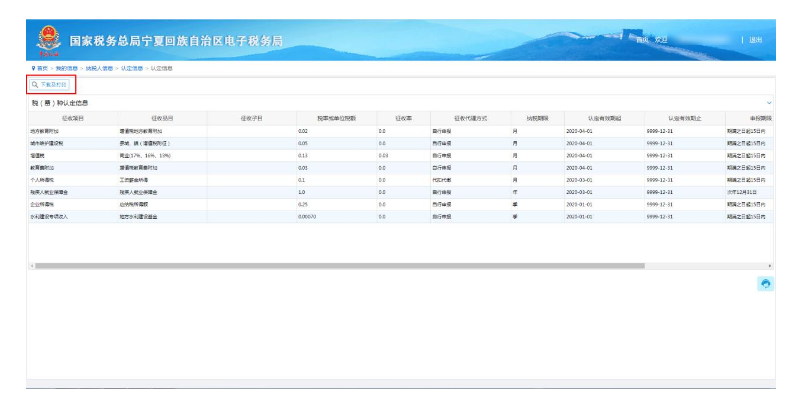The height and width of the screenshot is (404, 795).
Task: Click the magnifier icon in 下载及打印 button
Action: pos(35,85)
